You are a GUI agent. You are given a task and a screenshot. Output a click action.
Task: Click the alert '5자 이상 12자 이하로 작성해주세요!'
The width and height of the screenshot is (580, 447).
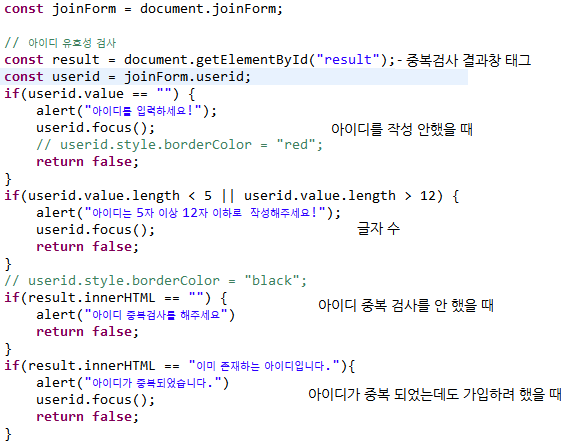205,213
